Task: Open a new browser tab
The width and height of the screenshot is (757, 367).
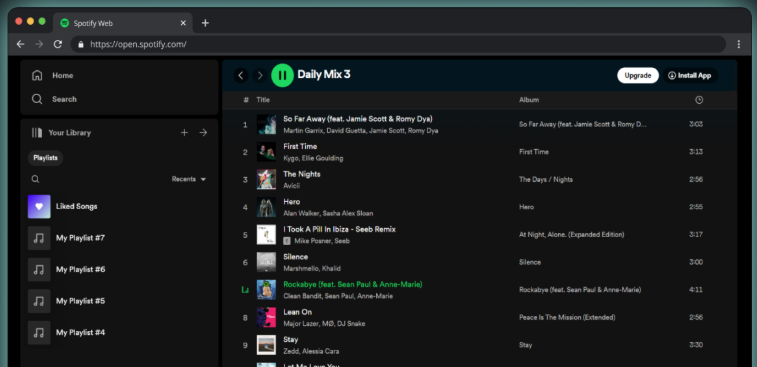Action: pyautogui.click(x=205, y=23)
